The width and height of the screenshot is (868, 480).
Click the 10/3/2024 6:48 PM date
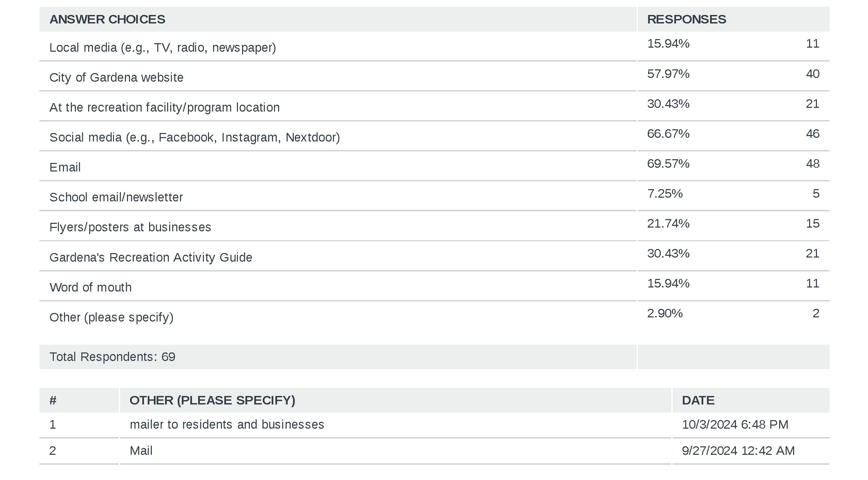[735, 425]
